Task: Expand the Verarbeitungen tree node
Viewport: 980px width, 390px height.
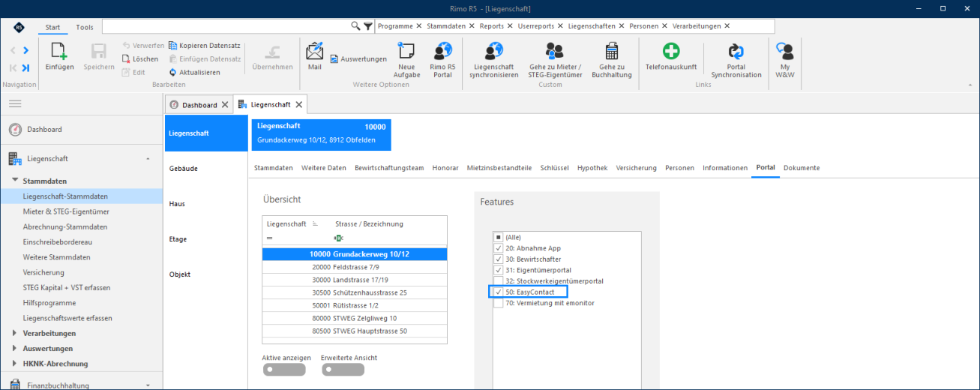Action: click(15, 333)
